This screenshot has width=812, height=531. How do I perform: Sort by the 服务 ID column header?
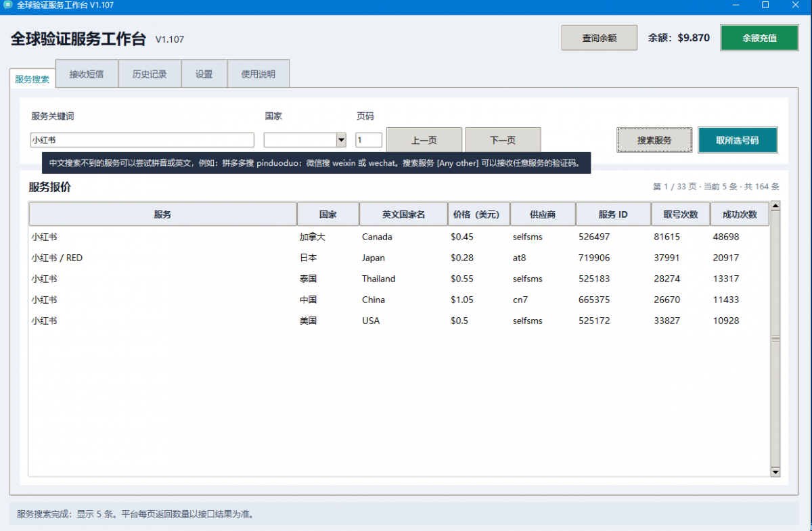[x=613, y=214]
